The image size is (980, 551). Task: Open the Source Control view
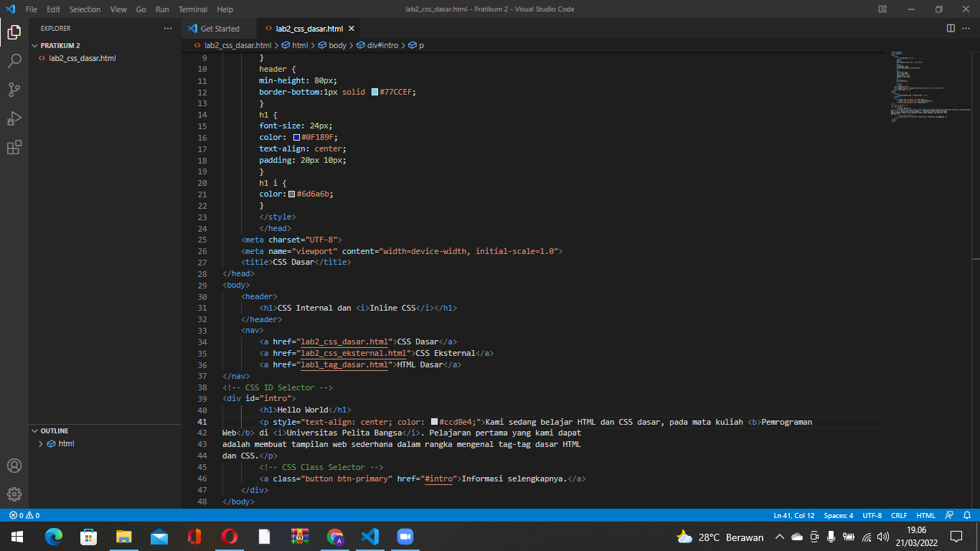(14, 90)
